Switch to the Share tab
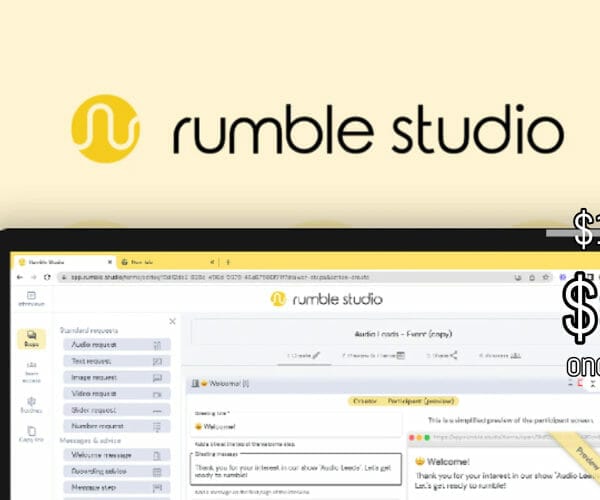This screenshot has width=600, height=500. click(x=441, y=355)
